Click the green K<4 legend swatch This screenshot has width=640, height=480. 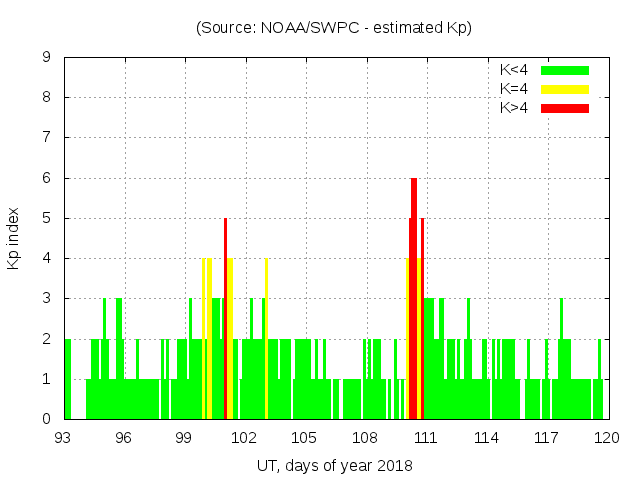click(565, 70)
